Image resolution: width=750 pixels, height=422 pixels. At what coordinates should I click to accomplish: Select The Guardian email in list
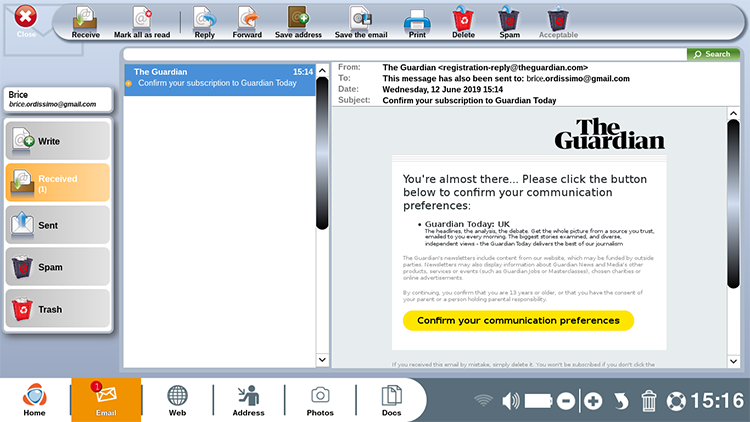[x=220, y=80]
